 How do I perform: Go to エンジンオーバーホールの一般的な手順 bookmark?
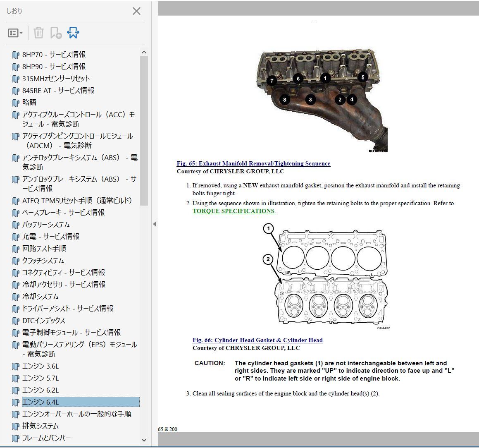[77, 414]
